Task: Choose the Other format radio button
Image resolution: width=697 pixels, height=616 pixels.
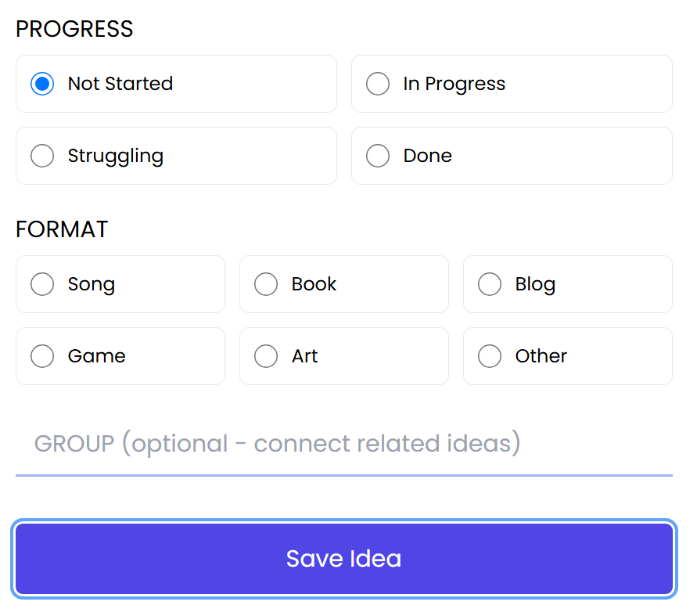Action: point(490,356)
